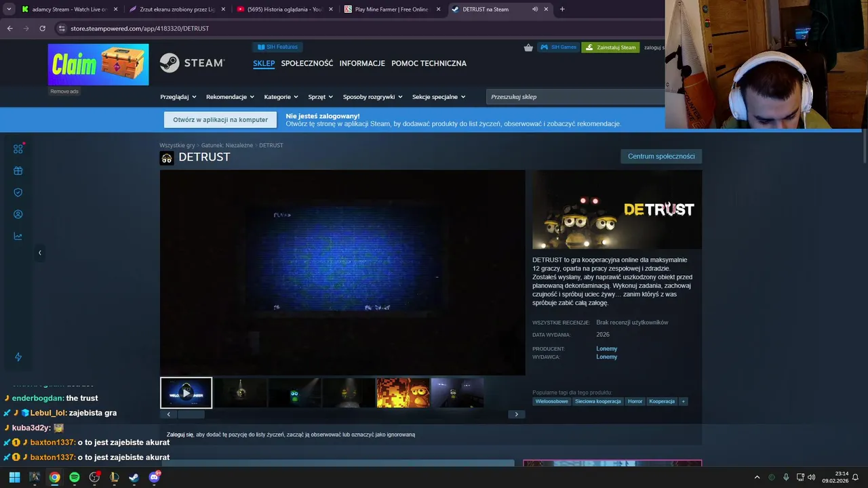868x488 pixels.
Task: Open Steam from the taskbar
Action: point(134,477)
